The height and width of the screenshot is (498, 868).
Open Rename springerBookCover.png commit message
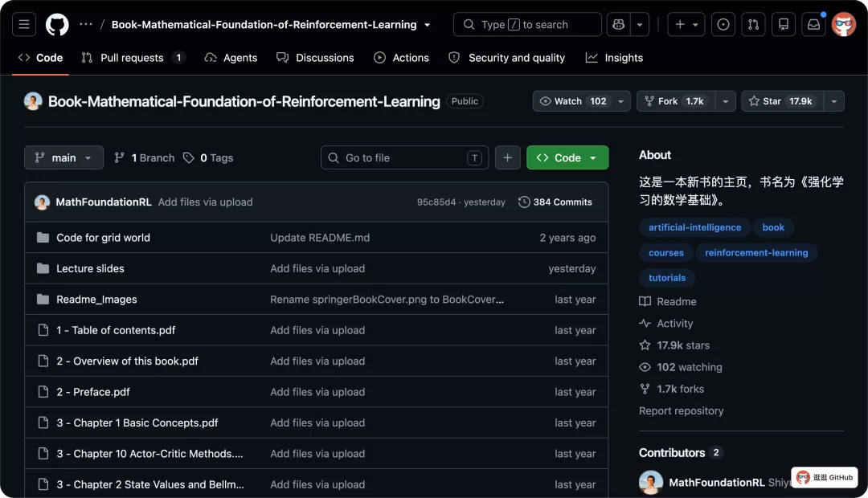[387, 300]
